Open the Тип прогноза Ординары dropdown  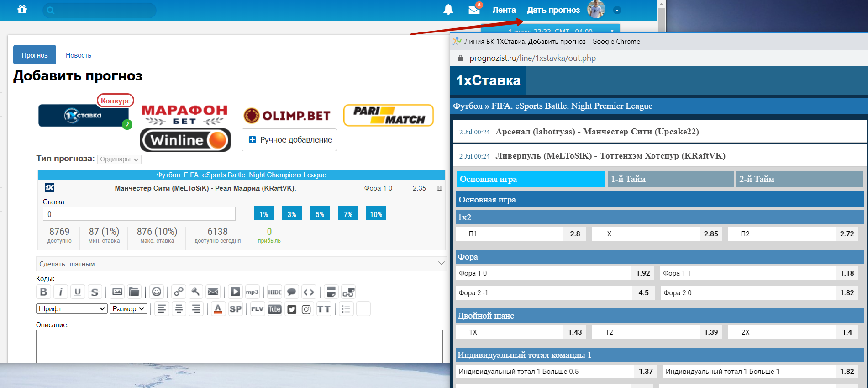coord(119,159)
